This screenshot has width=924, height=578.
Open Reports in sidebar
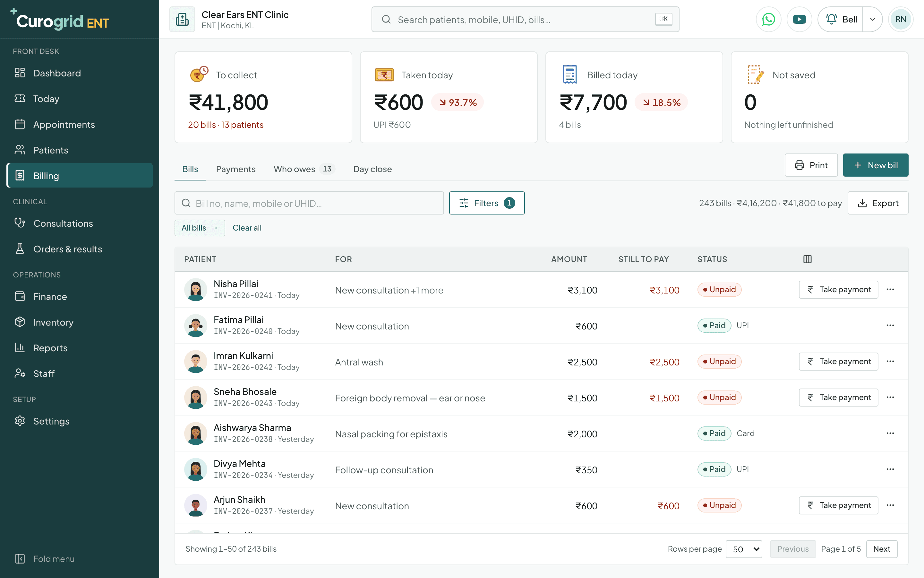click(x=80, y=348)
